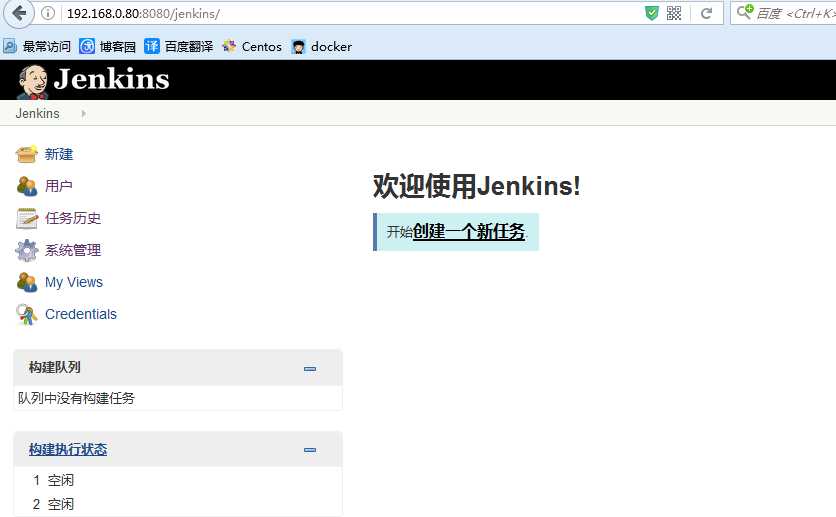The image size is (836, 517).
Task: Click the 欢迎使用Jenkins! heading
Action: 476,186
